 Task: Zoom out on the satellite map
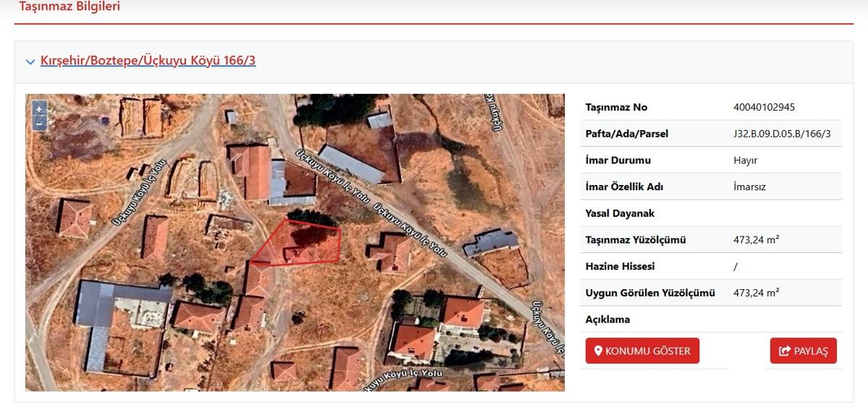tap(39, 123)
